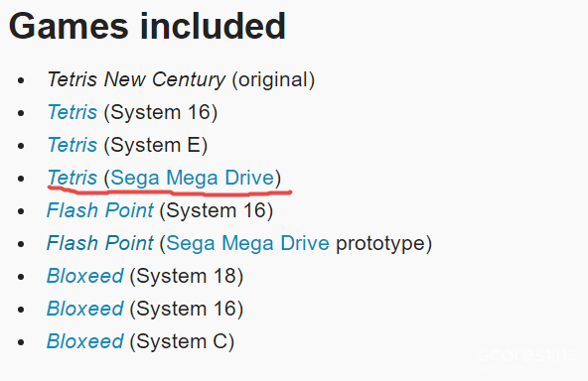Open Flash Point link beside System 16
Viewport: 588px width, 381px height.
[x=99, y=210]
